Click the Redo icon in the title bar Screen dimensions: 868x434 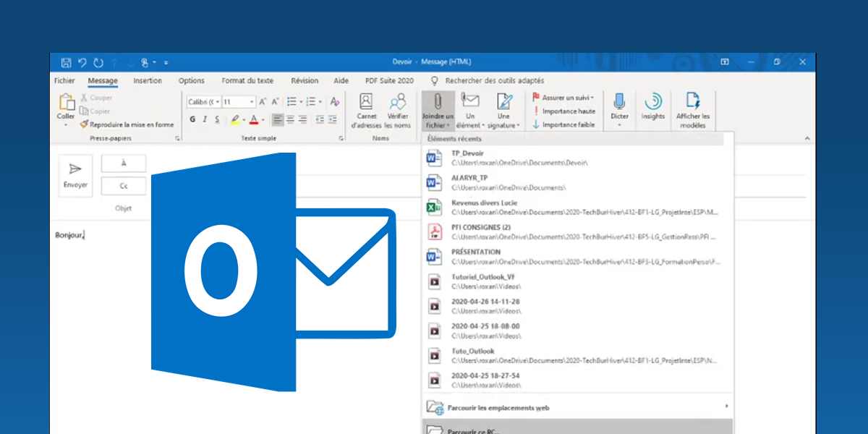pyautogui.click(x=98, y=62)
